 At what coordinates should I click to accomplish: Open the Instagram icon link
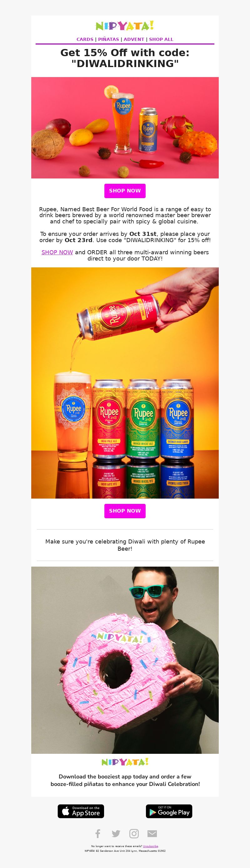(x=134, y=833)
